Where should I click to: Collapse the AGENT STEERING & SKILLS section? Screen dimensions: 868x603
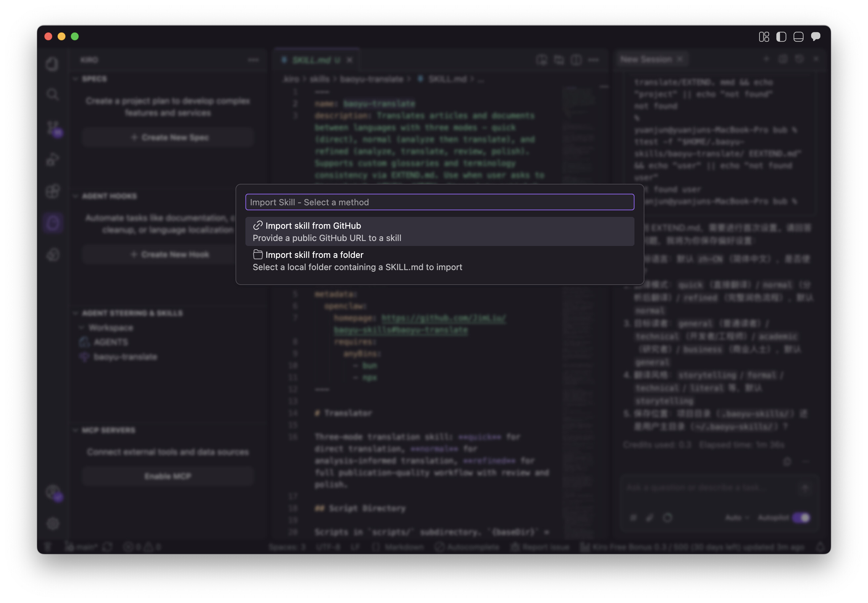[x=75, y=313]
